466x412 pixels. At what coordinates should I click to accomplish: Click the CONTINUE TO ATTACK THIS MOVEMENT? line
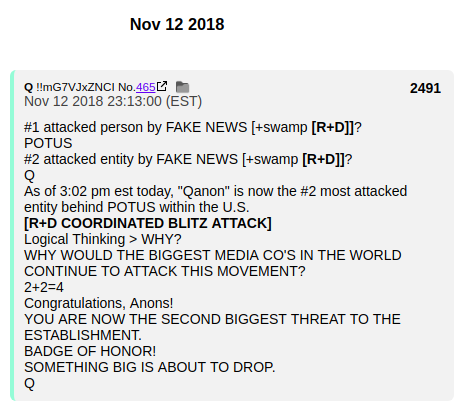point(165,271)
